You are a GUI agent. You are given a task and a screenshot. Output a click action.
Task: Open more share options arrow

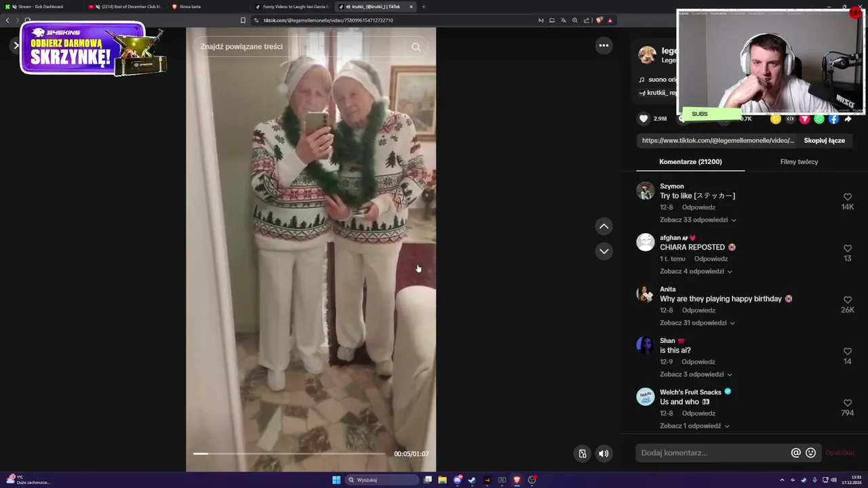848,119
